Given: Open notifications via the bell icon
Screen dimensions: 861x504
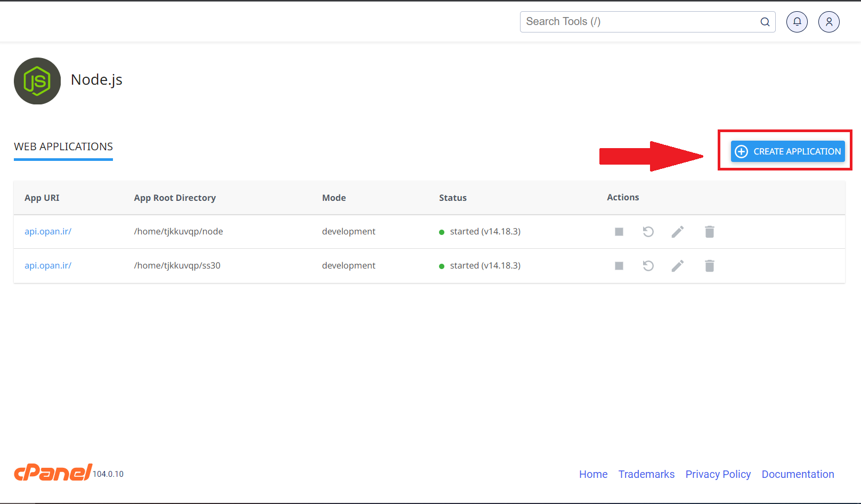Looking at the screenshot, I should [797, 21].
